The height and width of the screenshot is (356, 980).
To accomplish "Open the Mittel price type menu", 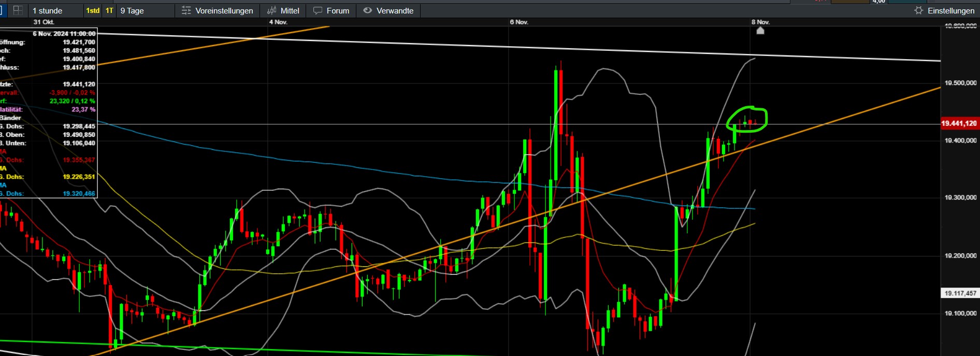I will point(283,10).
